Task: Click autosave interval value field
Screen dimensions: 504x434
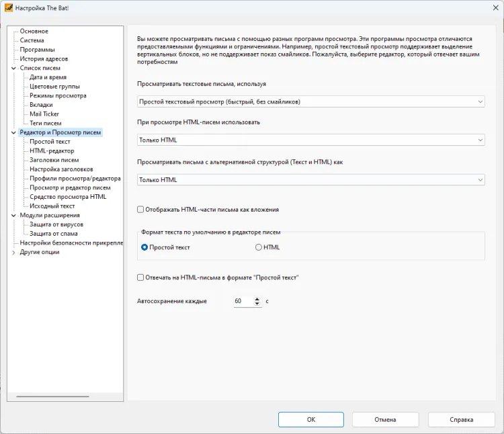Action: [243, 301]
